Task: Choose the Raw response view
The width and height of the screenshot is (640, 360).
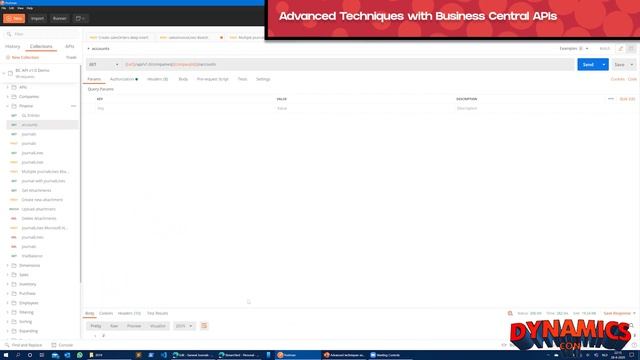Action: [114, 326]
